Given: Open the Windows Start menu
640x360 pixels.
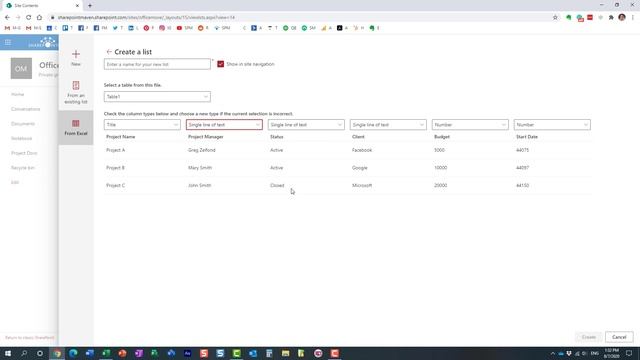Looking at the screenshot, I should pyautogui.click(x=8, y=353).
